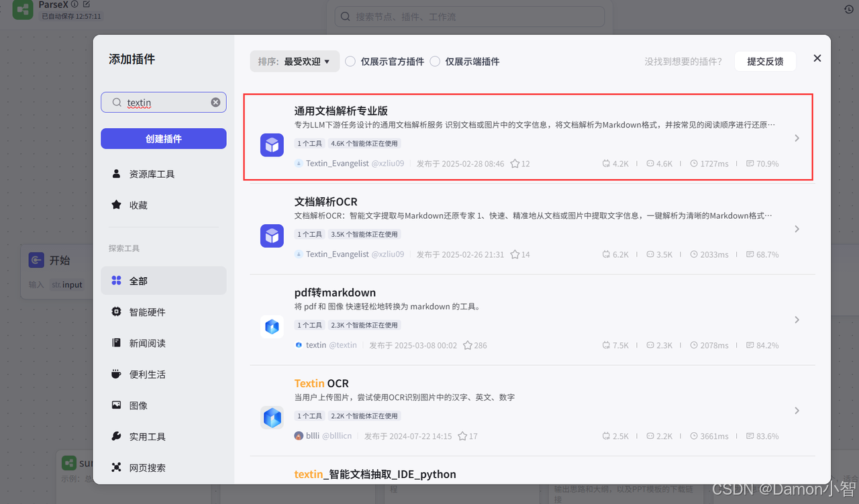Click the 提交反馈 button
Viewport: 859px width, 504px height.
(x=765, y=61)
